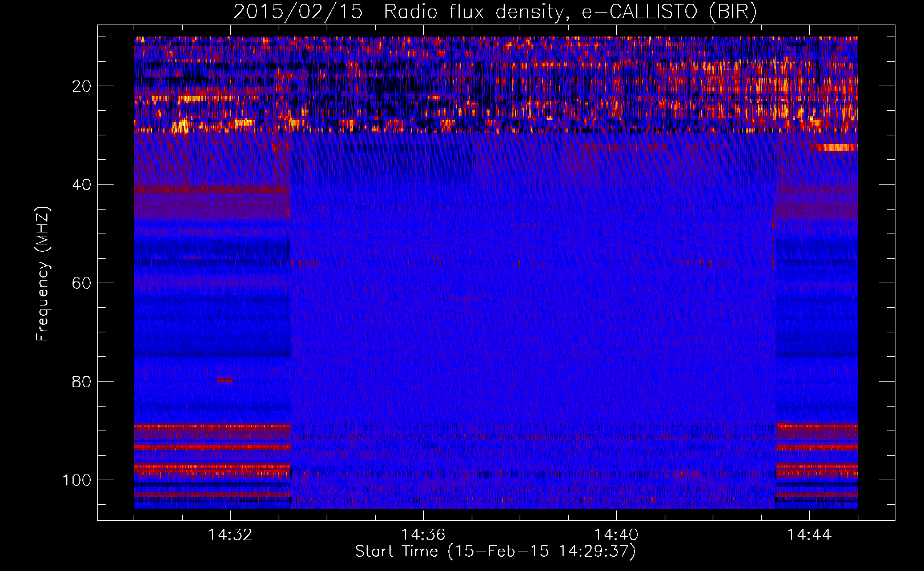The width and height of the screenshot is (924, 571).
Task: Click the x-axis label 'Start Time (15-Feb-15 14:29:37)'
Action: coord(495,552)
